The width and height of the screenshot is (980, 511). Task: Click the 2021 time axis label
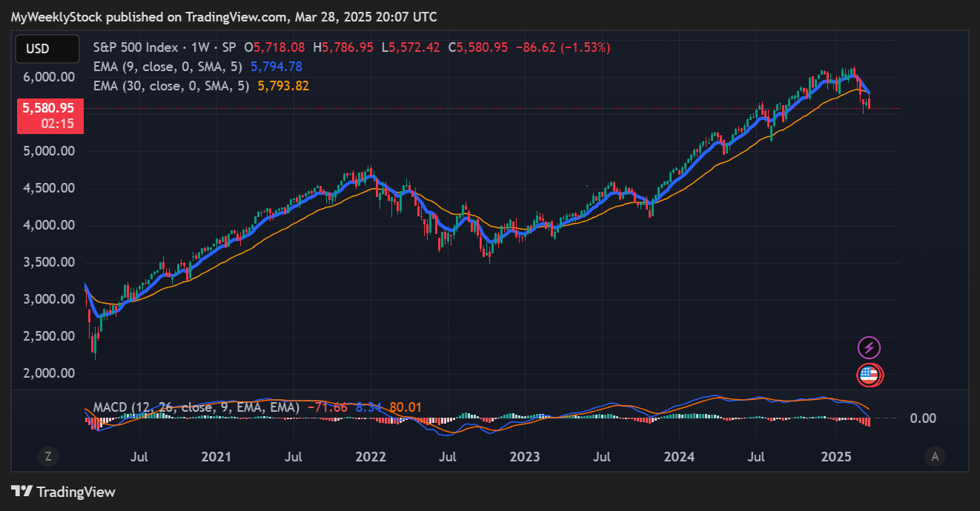tap(216, 457)
